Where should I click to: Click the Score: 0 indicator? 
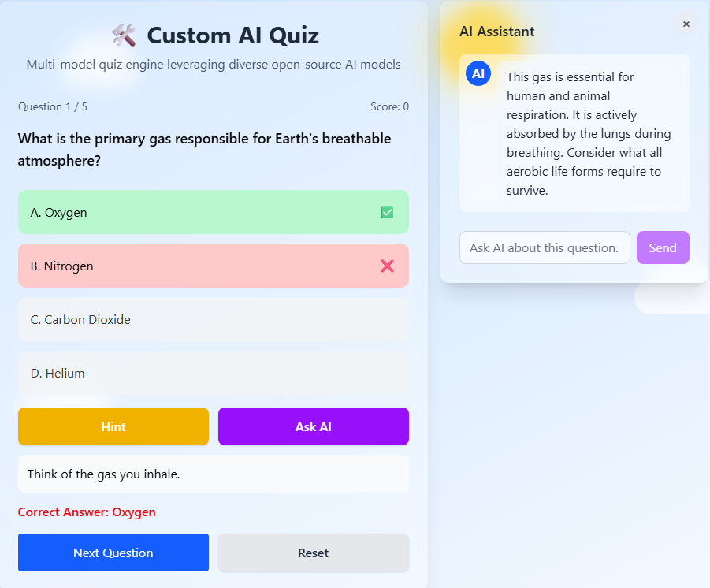[389, 106]
